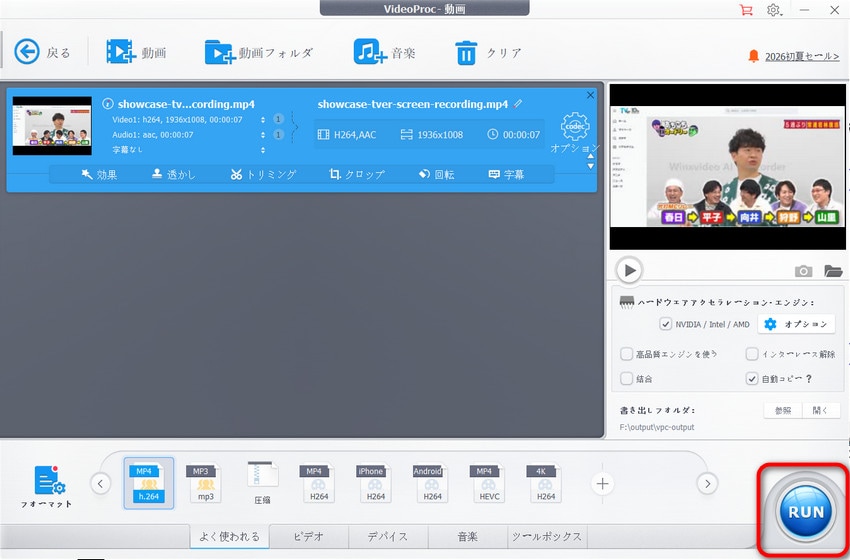Select the 4K H264 preset
850x560 pixels.
tap(545, 482)
